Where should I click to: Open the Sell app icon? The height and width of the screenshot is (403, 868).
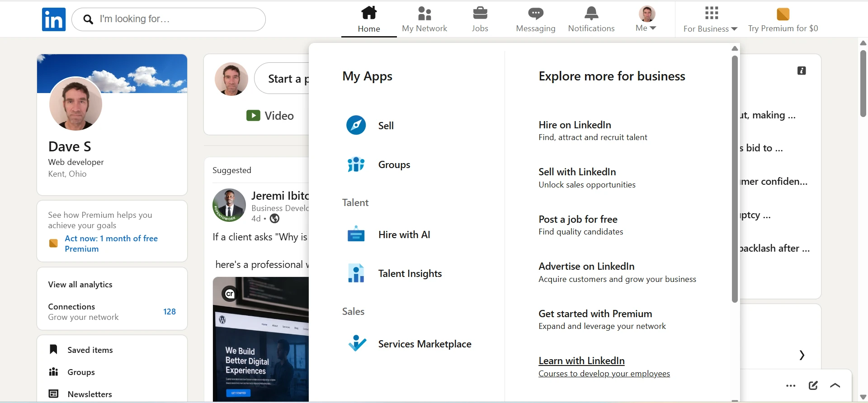(356, 125)
